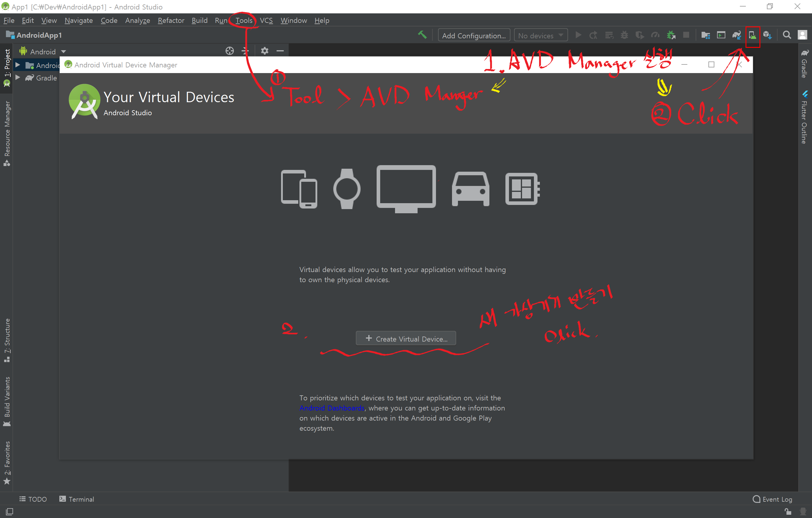This screenshot has height=518, width=812.
Task: Click the AVD Manager toolbar icon
Action: pos(752,35)
